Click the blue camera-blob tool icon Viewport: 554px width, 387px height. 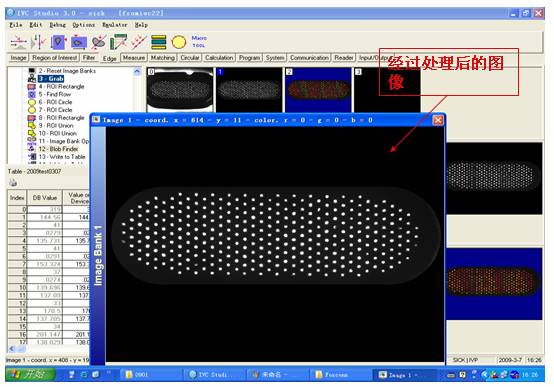(79, 42)
